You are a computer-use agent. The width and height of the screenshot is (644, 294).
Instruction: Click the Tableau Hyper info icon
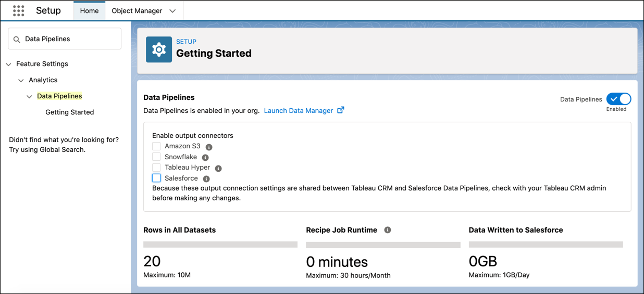coord(218,168)
